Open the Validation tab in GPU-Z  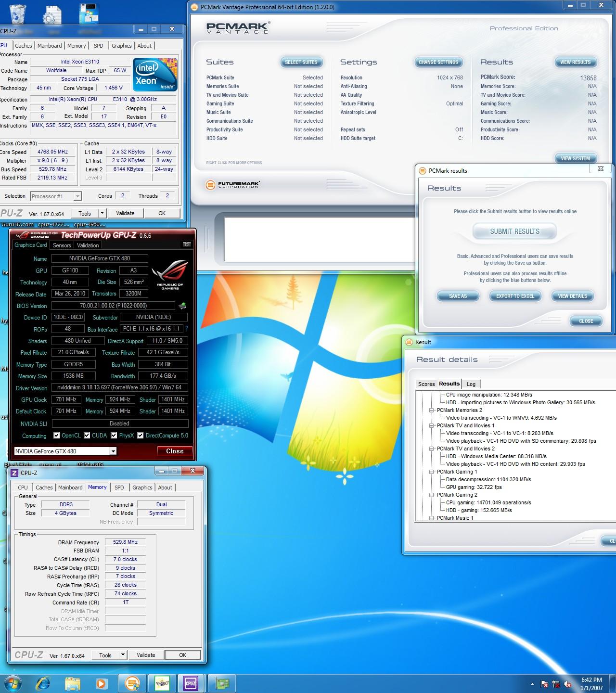point(88,245)
